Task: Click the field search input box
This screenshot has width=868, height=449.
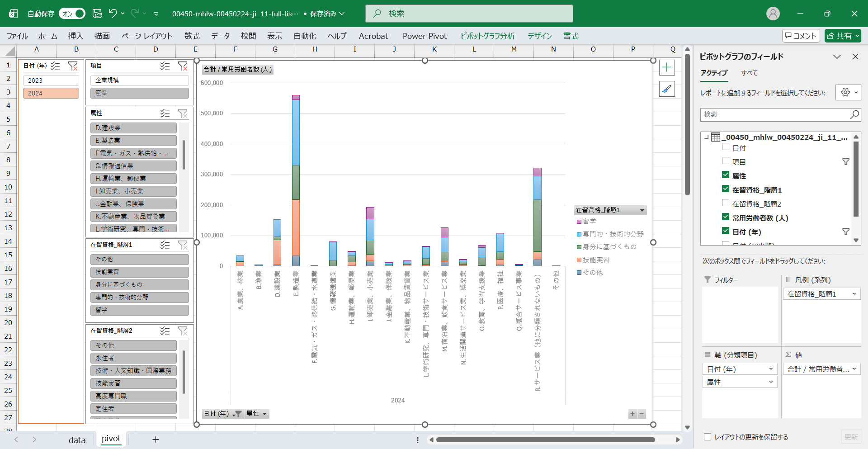Action: coord(775,114)
